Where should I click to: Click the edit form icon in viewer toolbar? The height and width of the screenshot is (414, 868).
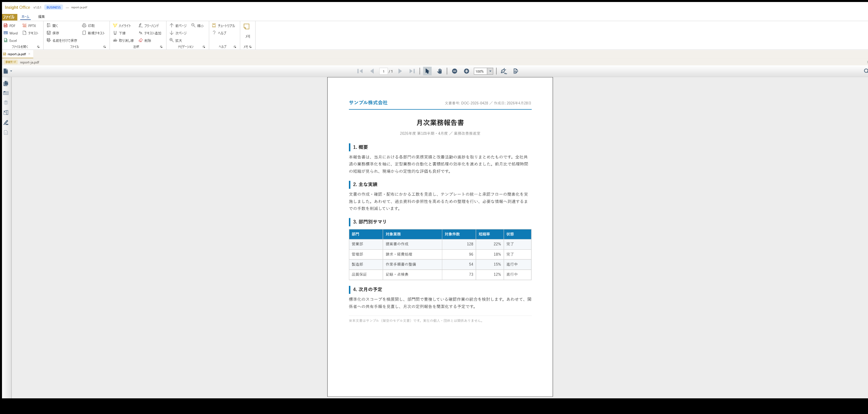tap(516, 71)
